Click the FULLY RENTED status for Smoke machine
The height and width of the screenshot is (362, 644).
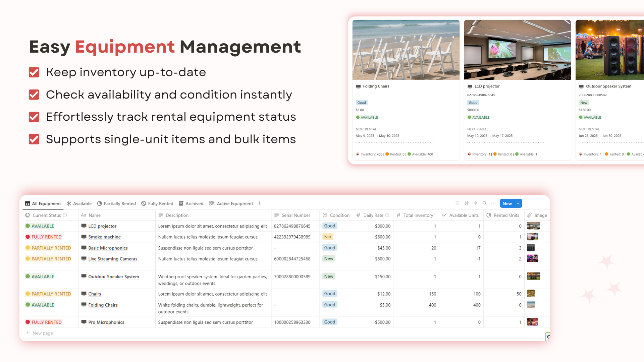click(x=44, y=237)
